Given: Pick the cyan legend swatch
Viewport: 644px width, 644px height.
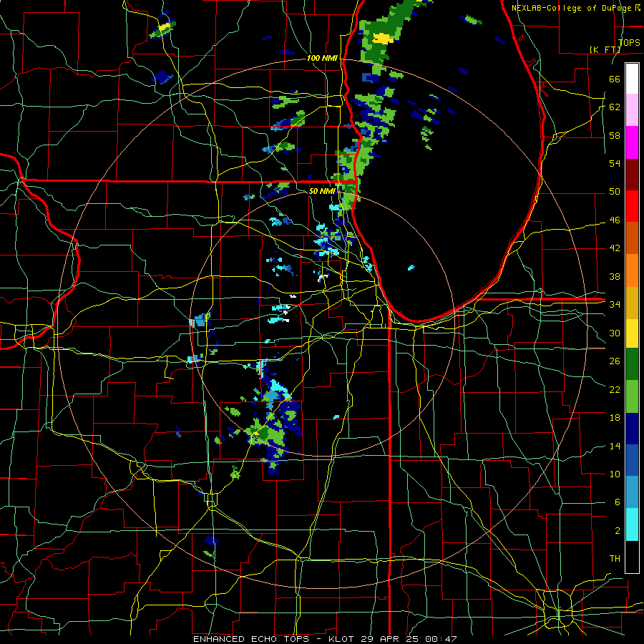Looking at the screenshot, I should pos(632,525).
